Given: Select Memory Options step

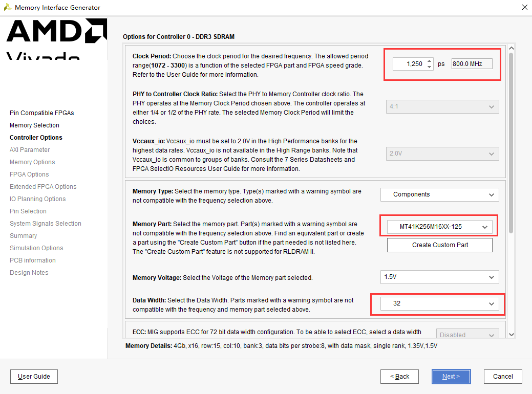Looking at the screenshot, I should (x=32, y=162).
